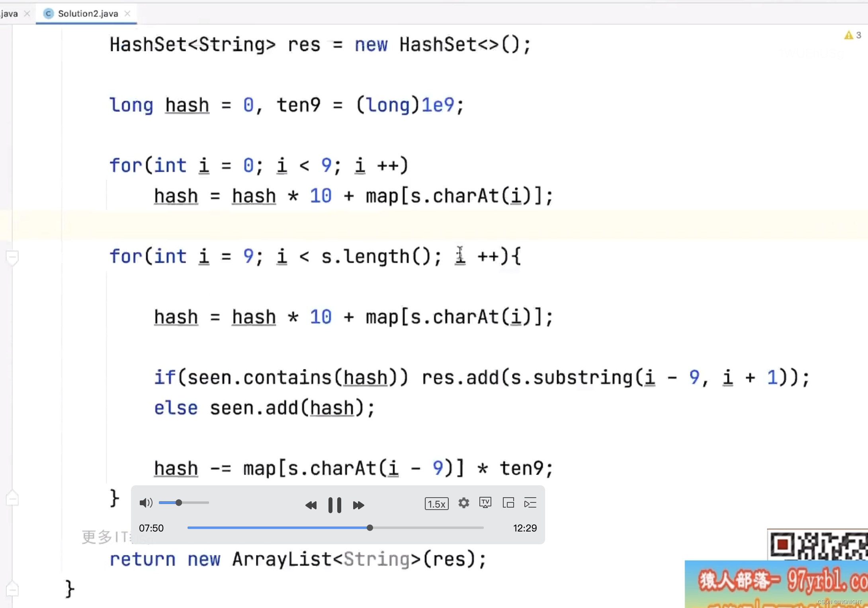868x608 pixels.
Task: Click the QR code thumbnail
Action: tap(818, 545)
